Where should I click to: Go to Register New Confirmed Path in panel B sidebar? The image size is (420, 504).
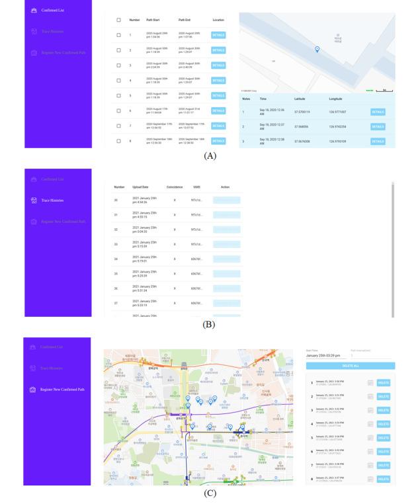click(62, 221)
